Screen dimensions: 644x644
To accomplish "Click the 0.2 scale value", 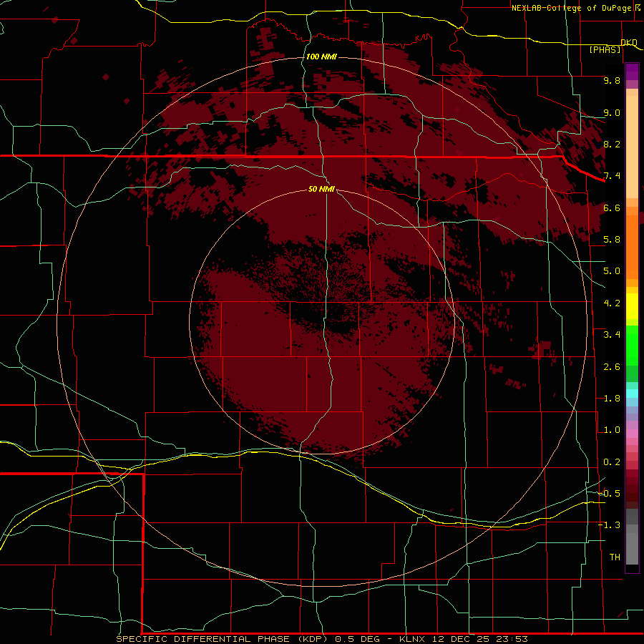I will tap(612, 462).
